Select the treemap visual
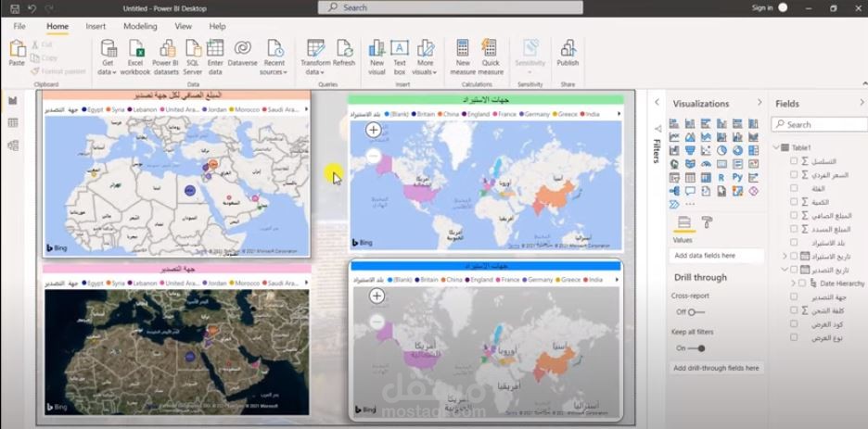Screen dimensions: 868x429 point(753,150)
